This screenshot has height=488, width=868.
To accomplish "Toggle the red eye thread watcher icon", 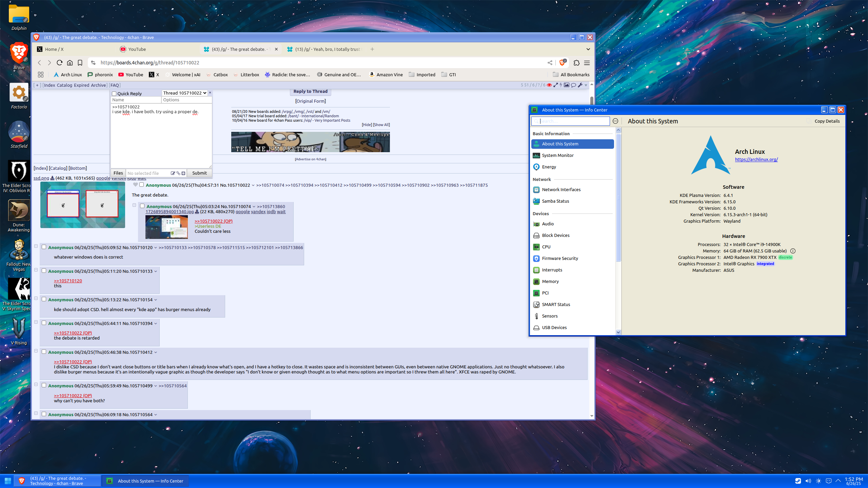I will pos(549,85).
